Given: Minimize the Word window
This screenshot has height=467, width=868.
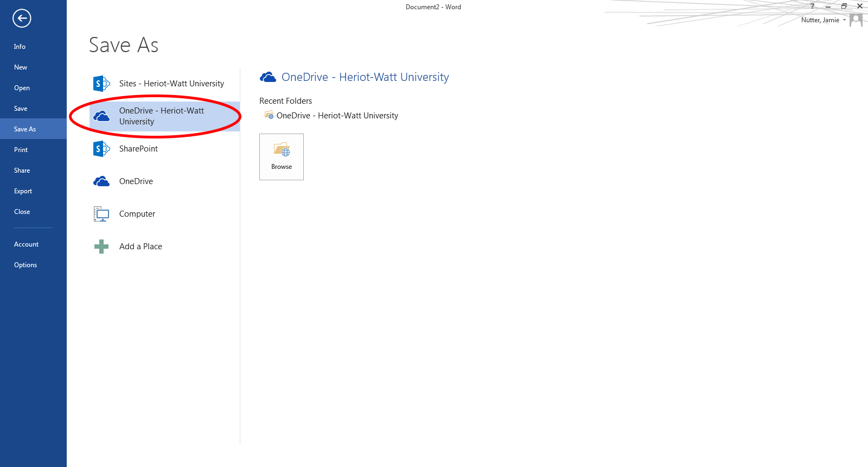Looking at the screenshot, I should click(x=828, y=7).
